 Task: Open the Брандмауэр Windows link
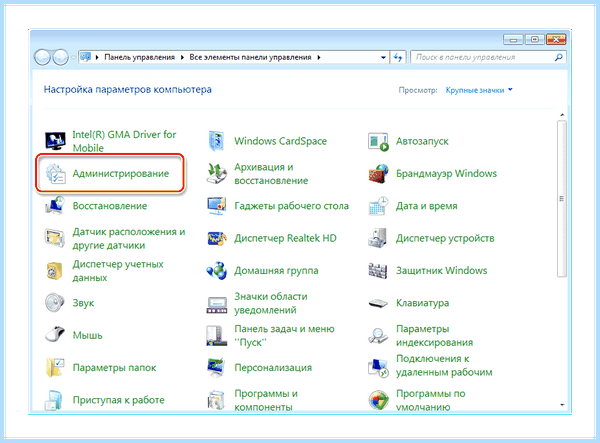446,174
